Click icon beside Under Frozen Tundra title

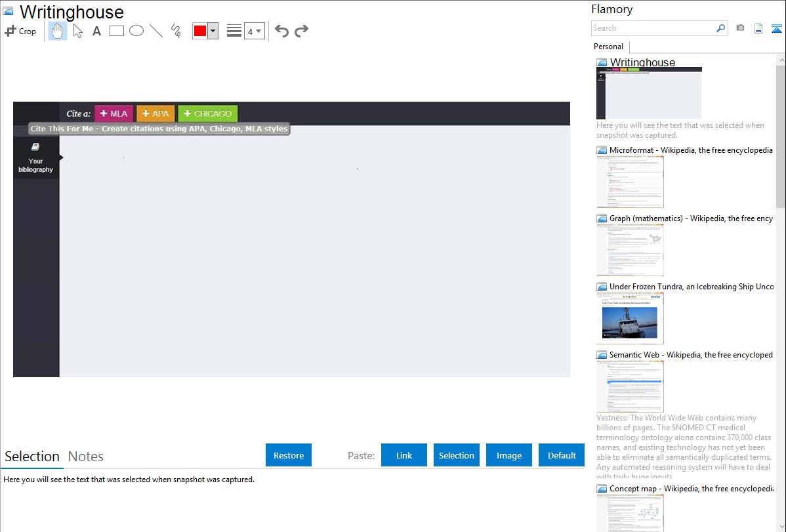tap(602, 287)
